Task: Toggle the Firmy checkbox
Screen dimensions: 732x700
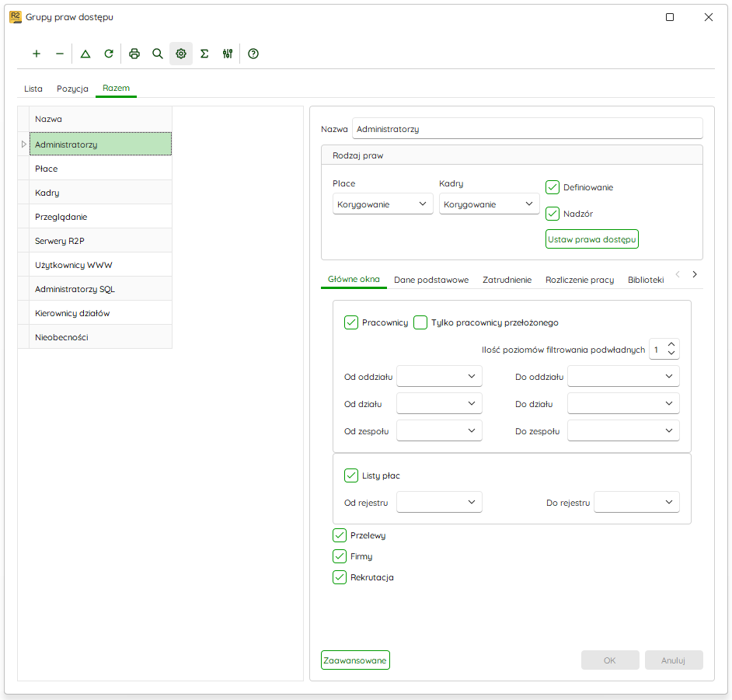Action: [x=340, y=556]
